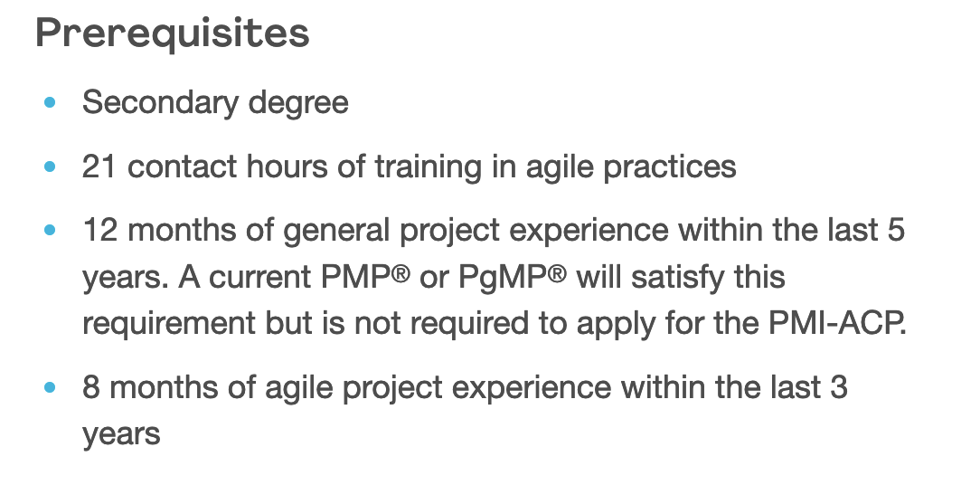Click the blue bullet beside 12 months
This screenshot has width=980, height=485.
pyautogui.click(x=51, y=230)
